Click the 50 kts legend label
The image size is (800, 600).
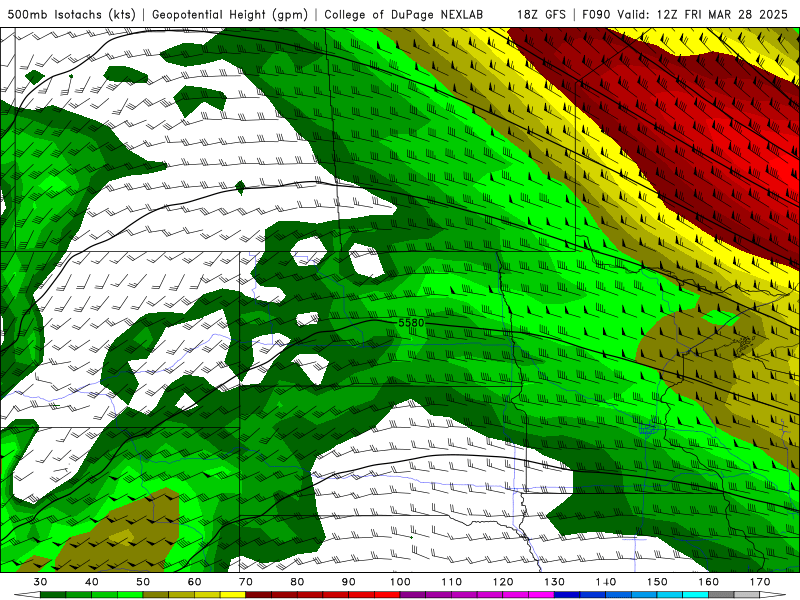pyautogui.click(x=143, y=582)
